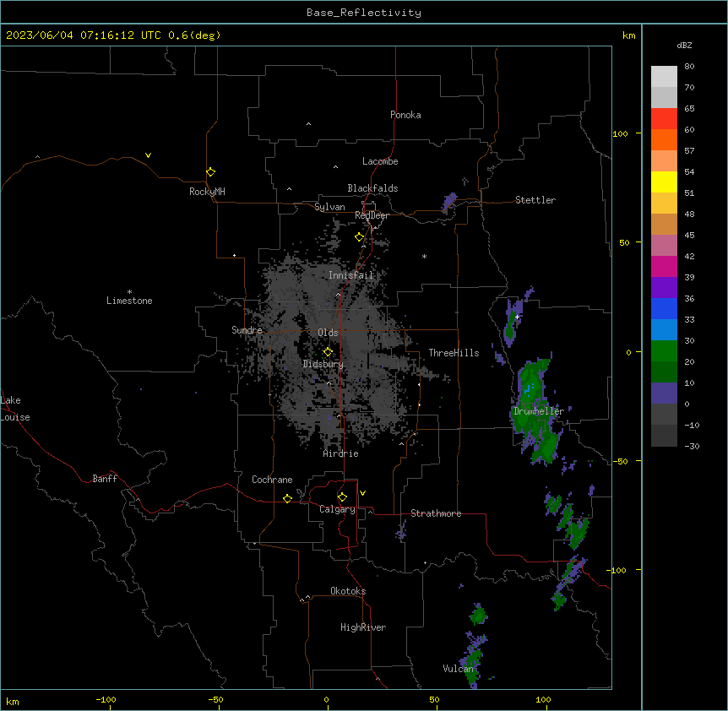Select the green 30 dBZ legend swatch

[x=664, y=351]
